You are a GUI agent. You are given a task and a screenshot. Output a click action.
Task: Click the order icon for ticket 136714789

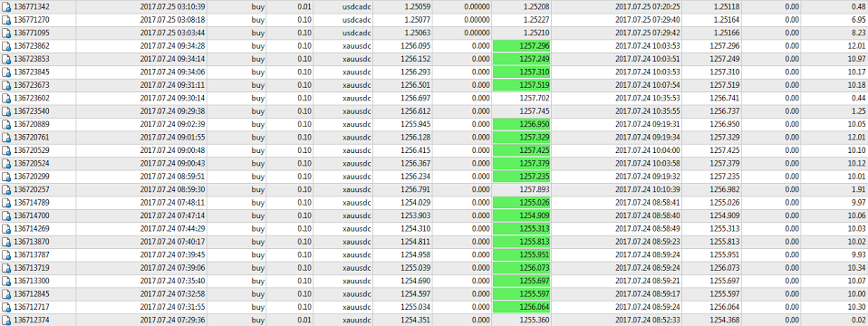point(6,203)
